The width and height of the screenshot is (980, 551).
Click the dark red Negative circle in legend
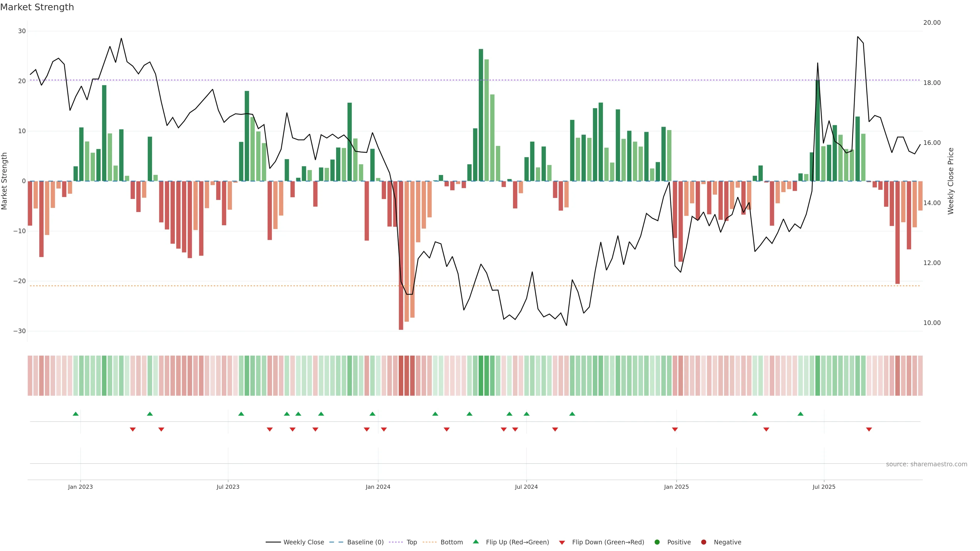click(703, 542)
